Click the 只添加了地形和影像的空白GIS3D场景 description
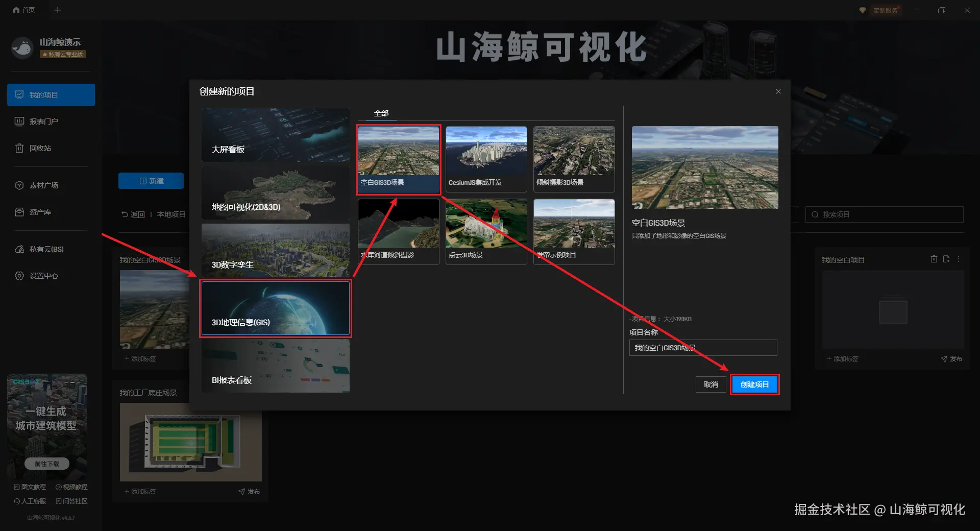This screenshot has height=531, width=980. coord(679,236)
